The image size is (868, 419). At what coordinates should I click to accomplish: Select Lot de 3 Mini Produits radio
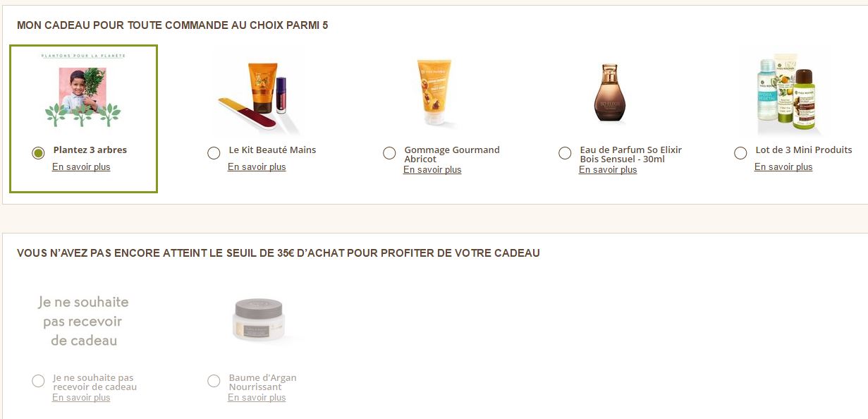point(740,153)
